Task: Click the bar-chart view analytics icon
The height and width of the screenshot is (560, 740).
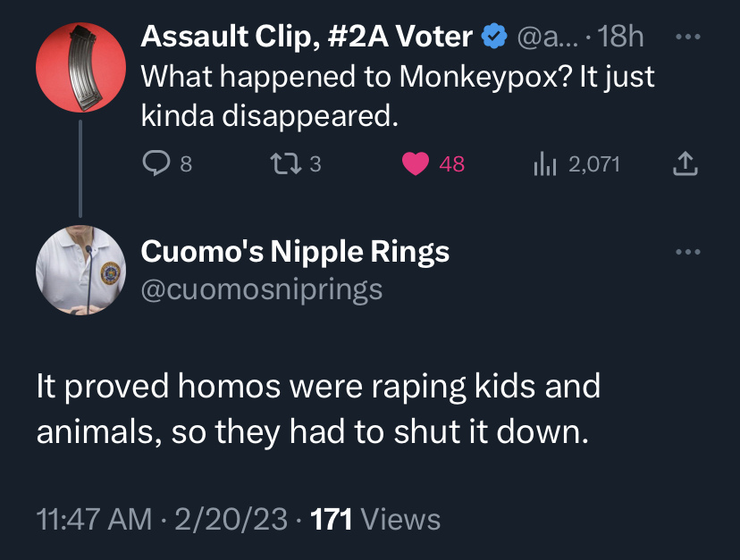Action: [x=544, y=163]
